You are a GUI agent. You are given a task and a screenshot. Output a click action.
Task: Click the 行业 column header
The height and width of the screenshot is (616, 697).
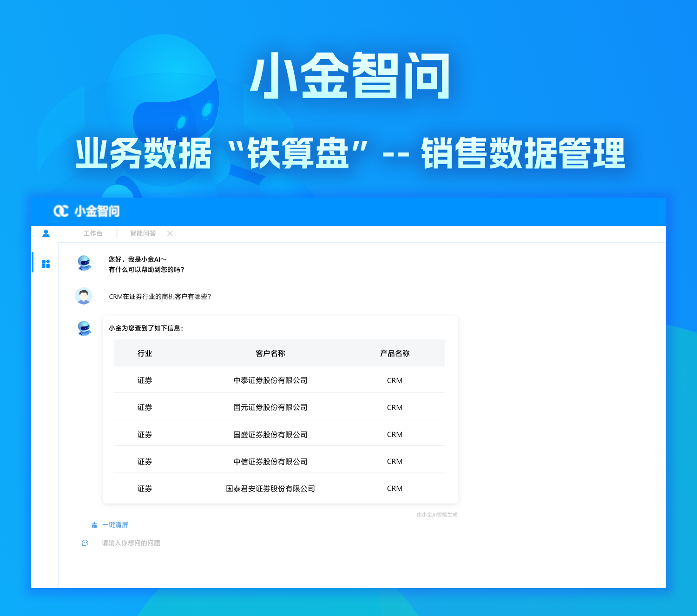click(x=145, y=353)
